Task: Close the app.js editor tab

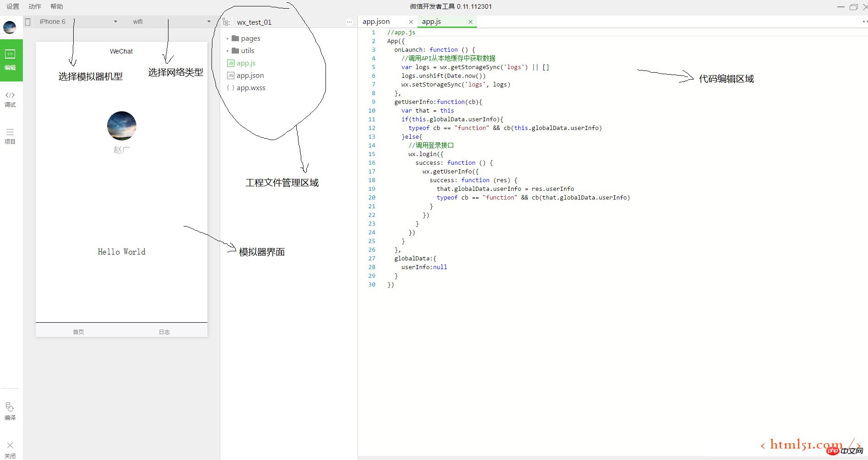Action: click(x=470, y=22)
